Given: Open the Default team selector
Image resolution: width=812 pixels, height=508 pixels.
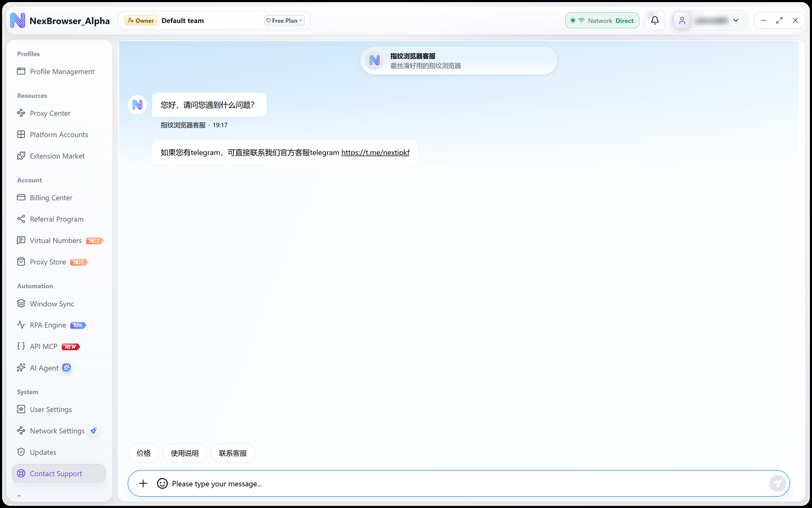Looking at the screenshot, I should (x=183, y=20).
